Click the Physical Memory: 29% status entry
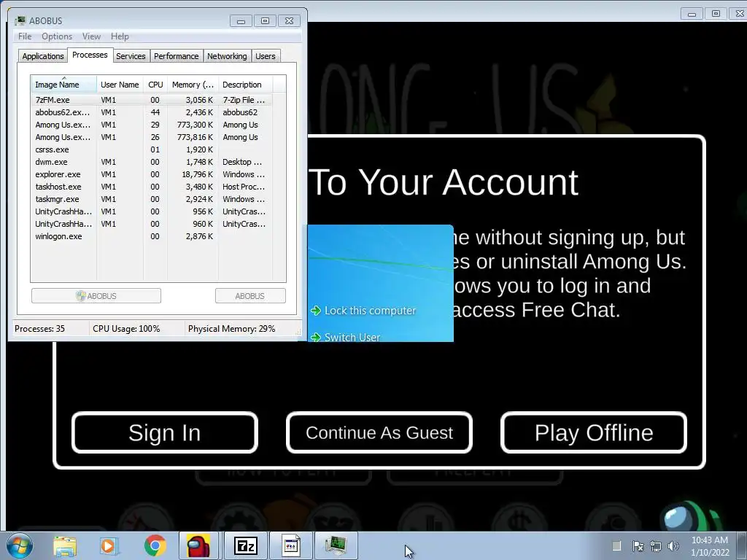The image size is (747, 560). [231, 329]
